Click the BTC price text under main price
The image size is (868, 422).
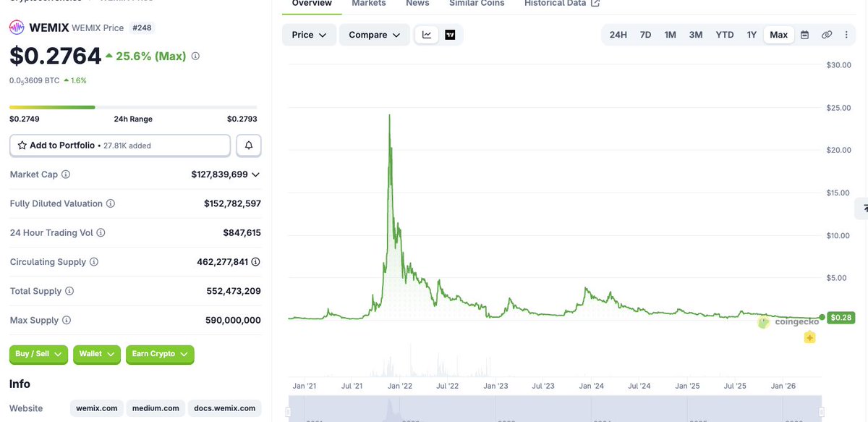(x=35, y=80)
